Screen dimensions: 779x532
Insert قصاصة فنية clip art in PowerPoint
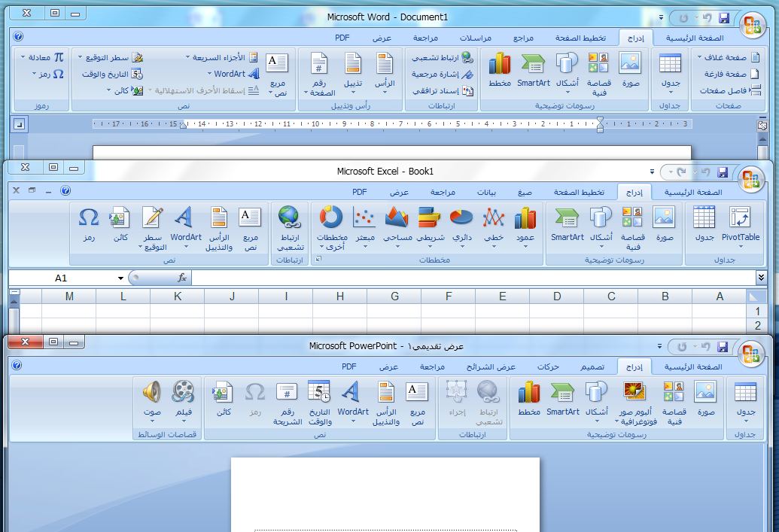pos(674,403)
